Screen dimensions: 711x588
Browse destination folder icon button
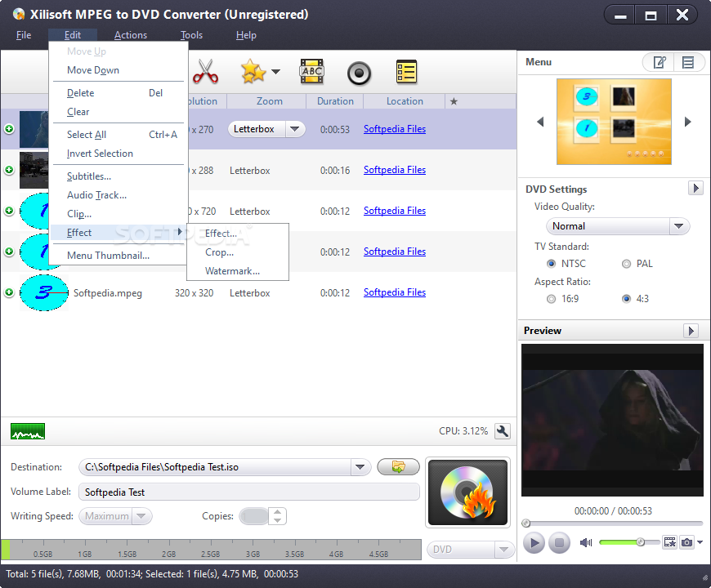(398, 466)
